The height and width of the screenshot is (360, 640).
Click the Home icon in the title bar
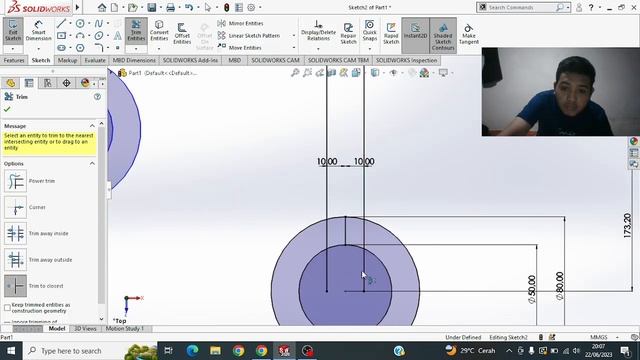click(102, 7)
